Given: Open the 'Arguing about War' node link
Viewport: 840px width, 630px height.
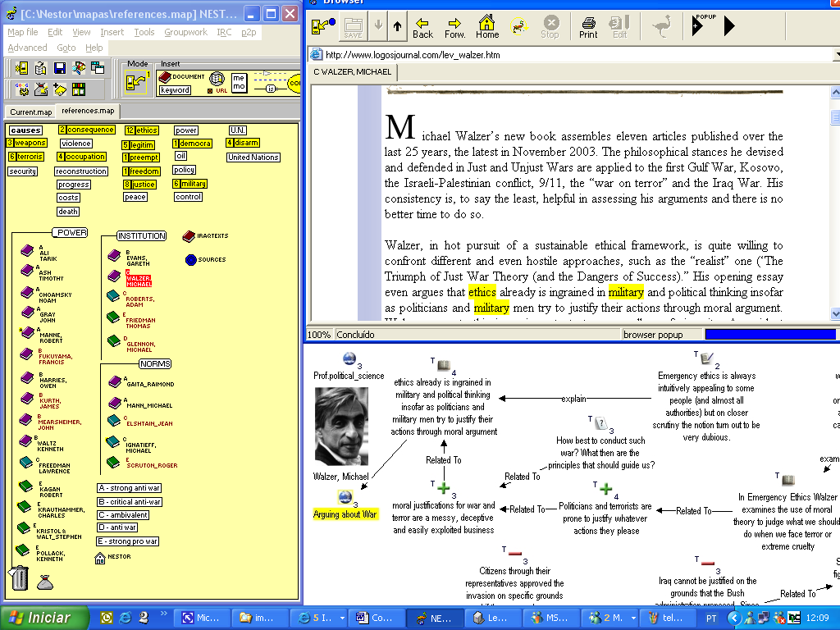Looking at the screenshot, I should pos(345,514).
